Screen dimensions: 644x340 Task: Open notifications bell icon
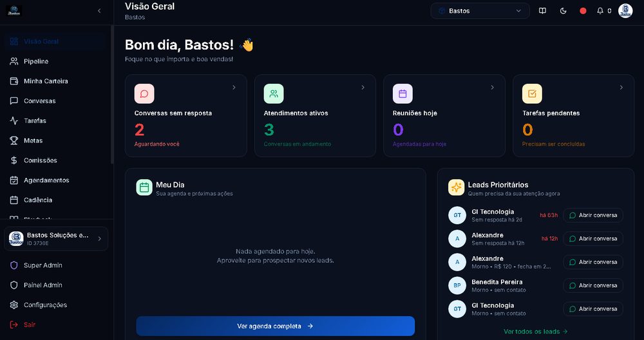[600, 11]
